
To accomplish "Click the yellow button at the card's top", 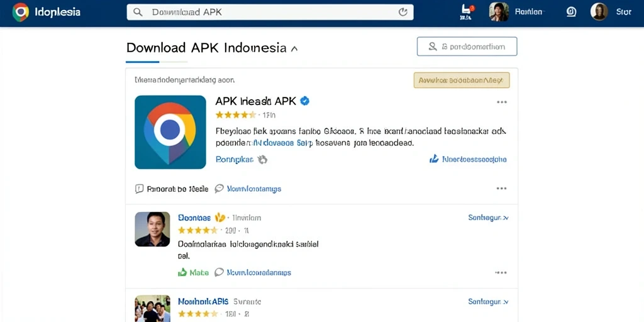I will (x=462, y=80).
